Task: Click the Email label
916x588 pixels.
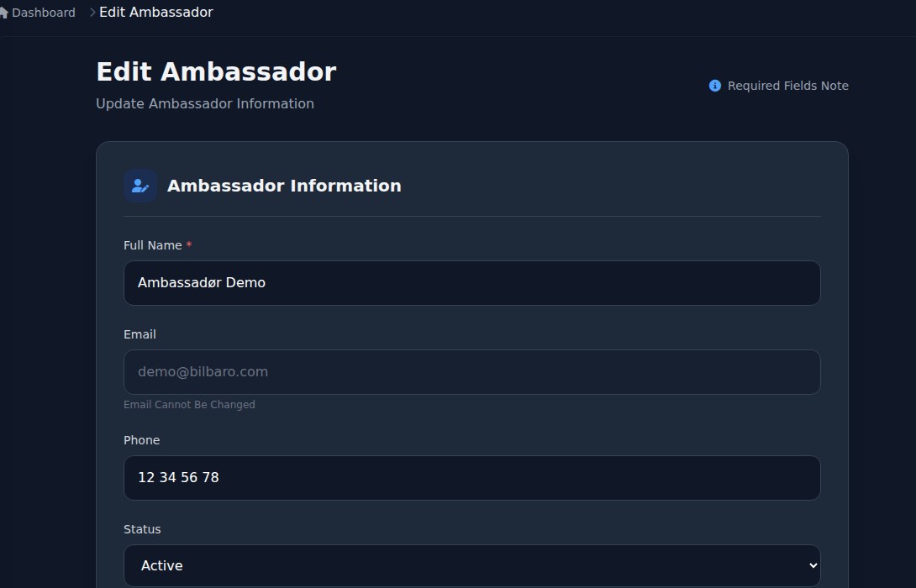Action: 140,334
